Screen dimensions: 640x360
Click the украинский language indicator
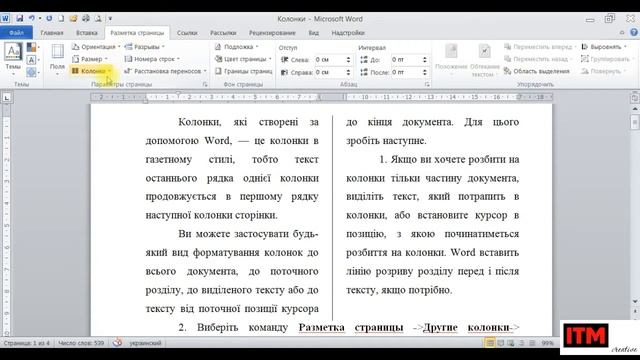[145, 343]
